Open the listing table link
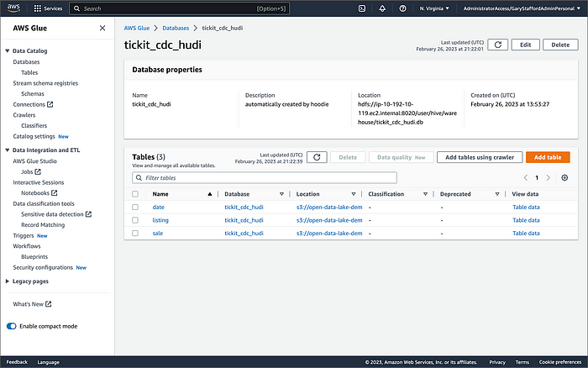This screenshot has height=368, width=588. 160,220
